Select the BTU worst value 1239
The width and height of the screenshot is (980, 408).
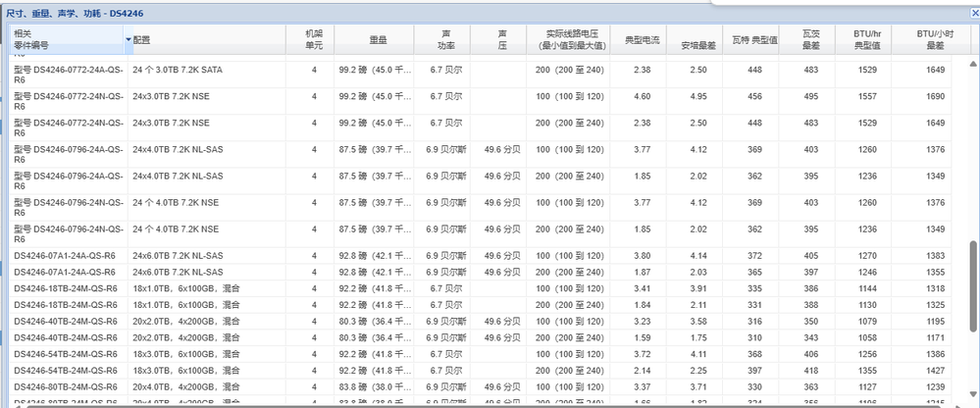click(x=934, y=386)
